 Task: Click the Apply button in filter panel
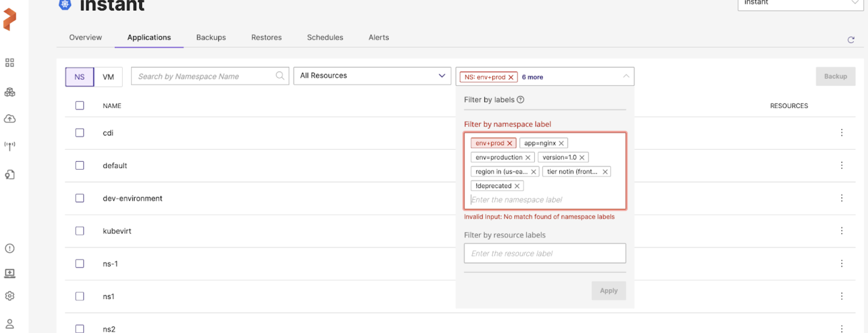coord(608,291)
